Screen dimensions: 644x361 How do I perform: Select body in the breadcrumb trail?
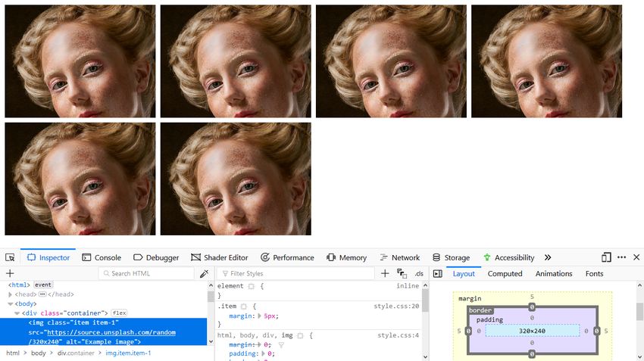click(x=39, y=353)
